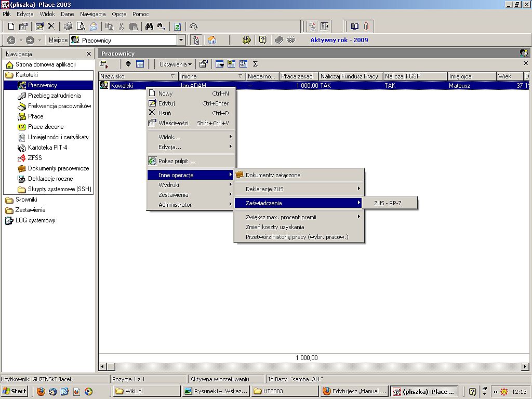Select Płace in the navigation tree

click(x=36, y=116)
